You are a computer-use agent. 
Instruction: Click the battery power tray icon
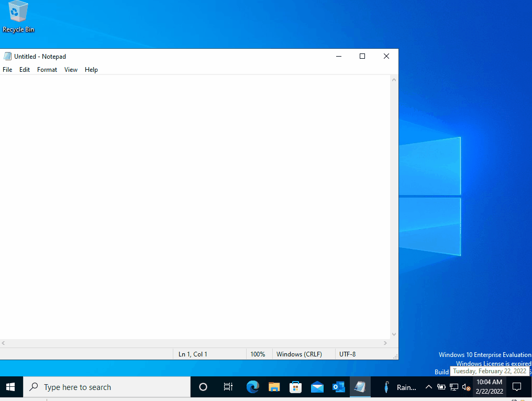click(441, 387)
